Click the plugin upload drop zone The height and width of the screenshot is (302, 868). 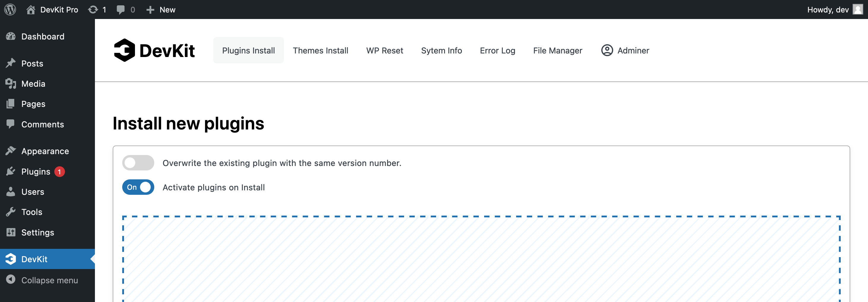tap(481, 259)
